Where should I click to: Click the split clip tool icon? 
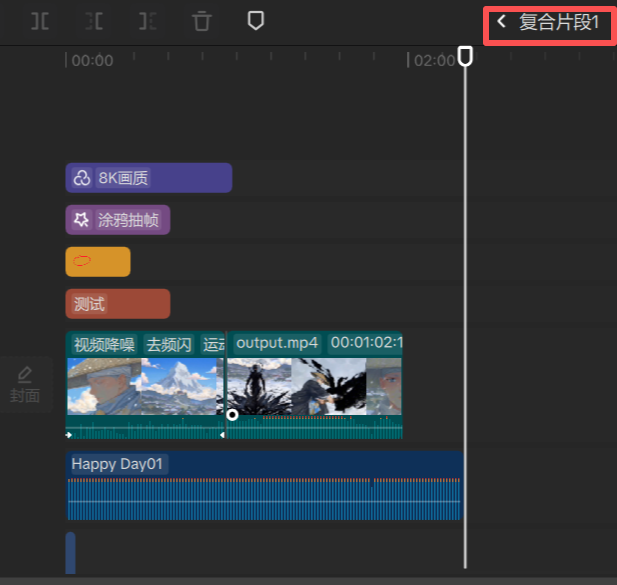tap(40, 21)
